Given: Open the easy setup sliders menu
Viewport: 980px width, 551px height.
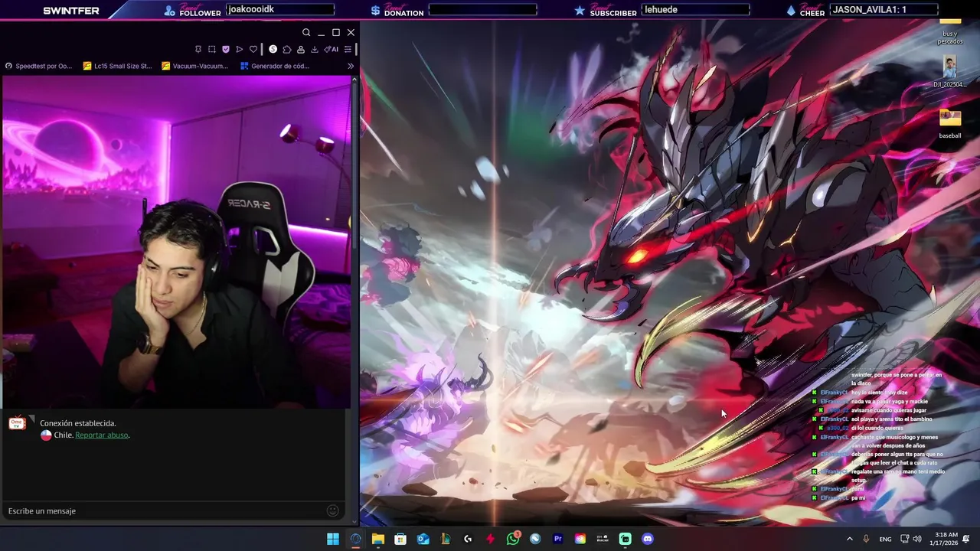Looking at the screenshot, I should click(x=348, y=49).
